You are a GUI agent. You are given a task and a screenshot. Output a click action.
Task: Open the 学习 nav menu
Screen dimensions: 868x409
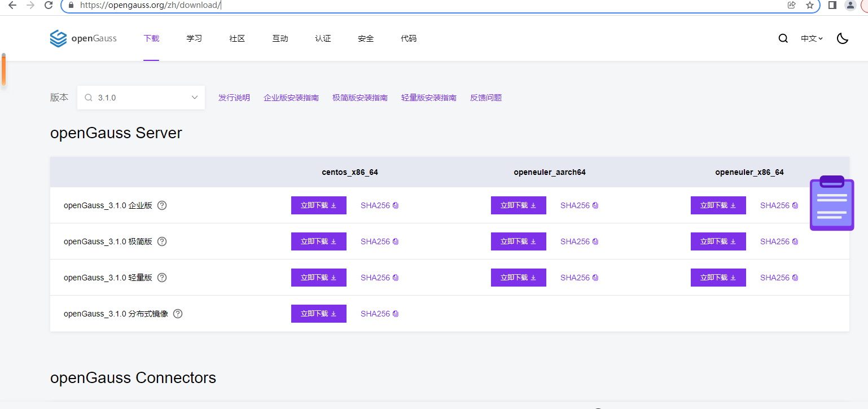pos(194,38)
